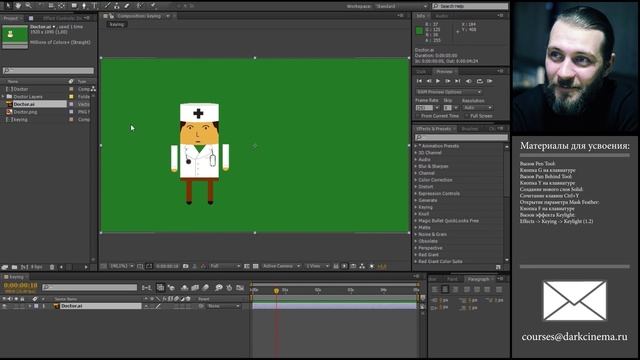Start RAM preview
Viewport: 640px width, 360px height.
coord(490,81)
